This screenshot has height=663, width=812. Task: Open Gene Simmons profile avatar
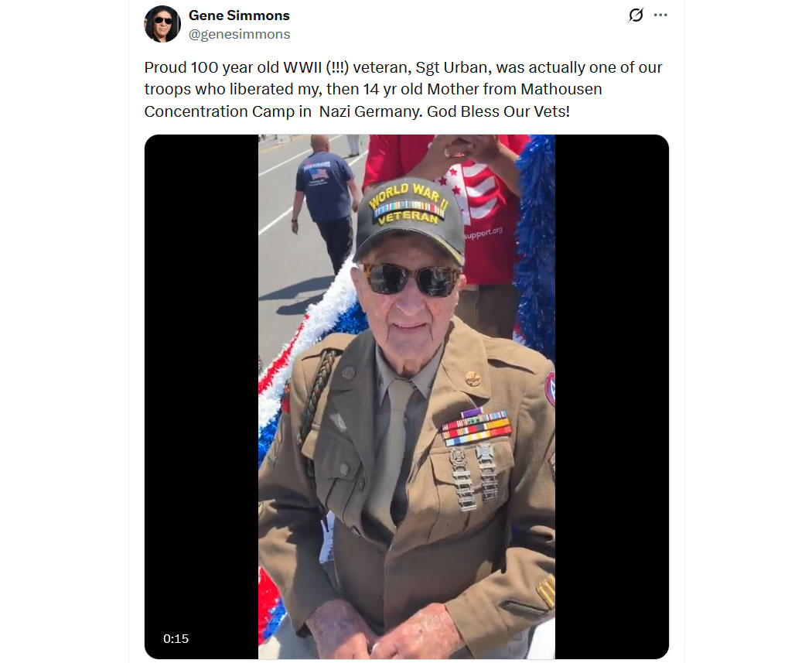[162, 24]
